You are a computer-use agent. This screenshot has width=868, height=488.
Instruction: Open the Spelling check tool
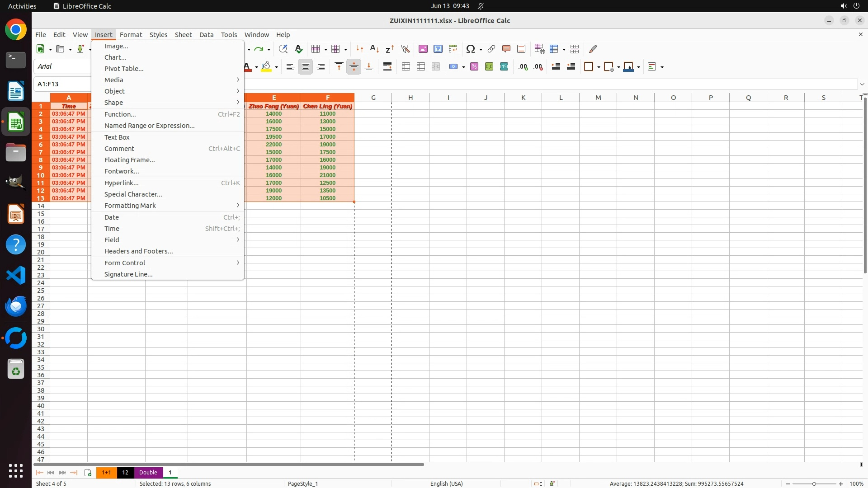pyautogui.click(x=298, y=49)
